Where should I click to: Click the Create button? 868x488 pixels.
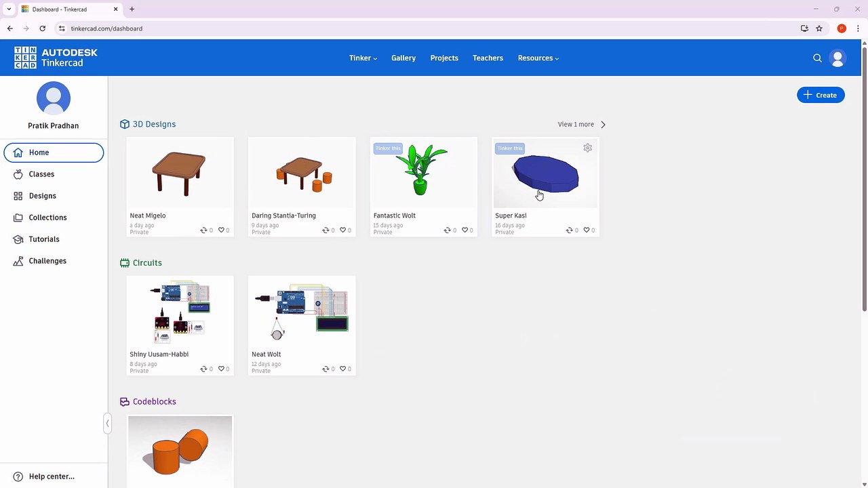[x=821, y=95]
